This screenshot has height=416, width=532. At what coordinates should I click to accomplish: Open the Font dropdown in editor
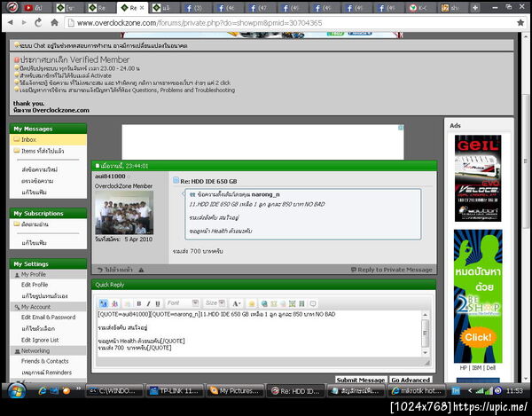click(x=183, y=303)
